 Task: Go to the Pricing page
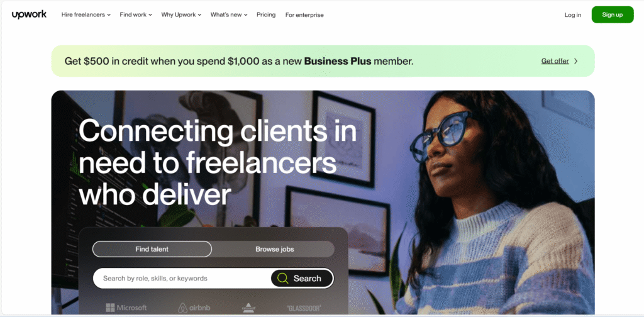pos(266,15)
